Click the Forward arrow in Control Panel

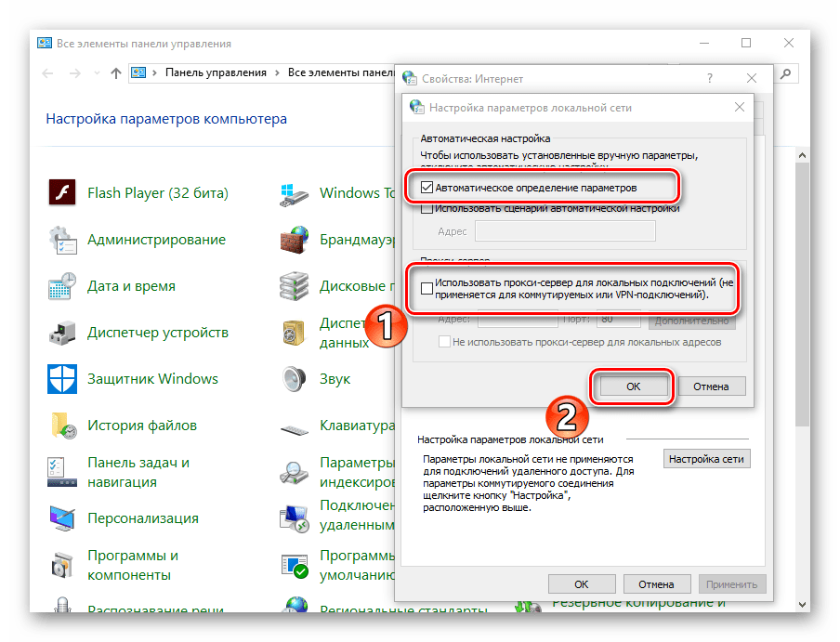(75, 73)
